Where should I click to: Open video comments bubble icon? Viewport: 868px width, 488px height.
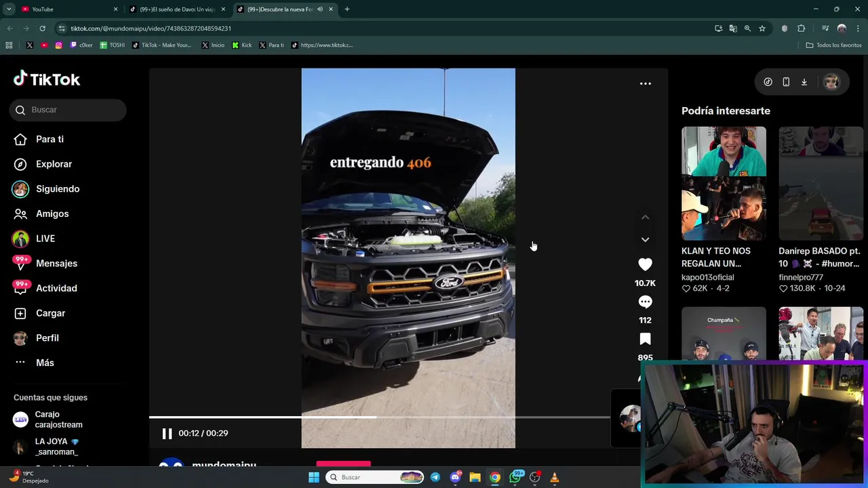645,302
